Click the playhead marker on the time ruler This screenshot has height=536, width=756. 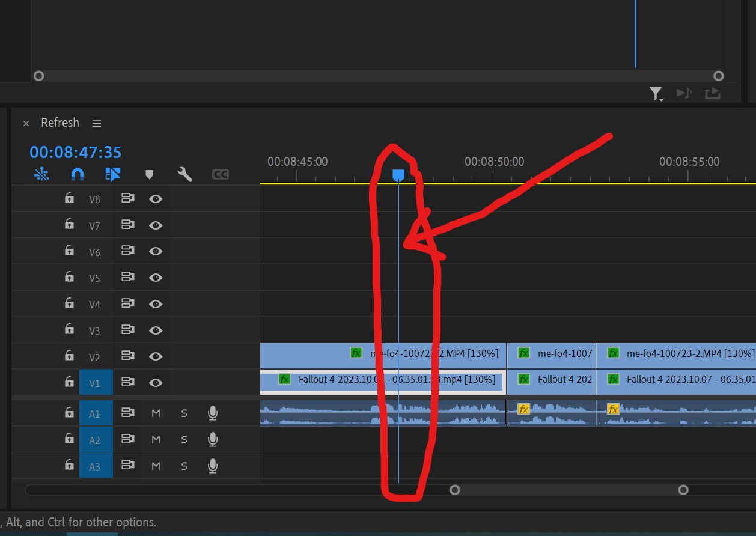[400, 174]
